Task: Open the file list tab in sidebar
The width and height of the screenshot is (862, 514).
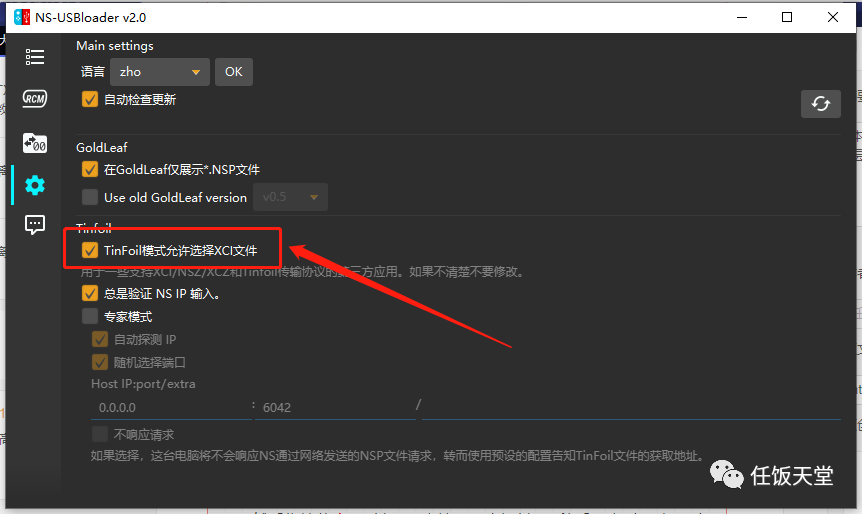Action: click(x=35, y=57)
